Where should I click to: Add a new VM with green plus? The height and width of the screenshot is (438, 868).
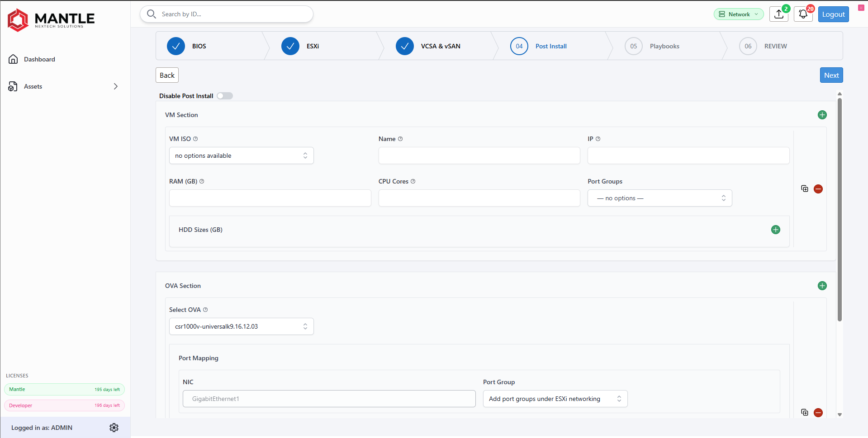[x=822, y=115]
